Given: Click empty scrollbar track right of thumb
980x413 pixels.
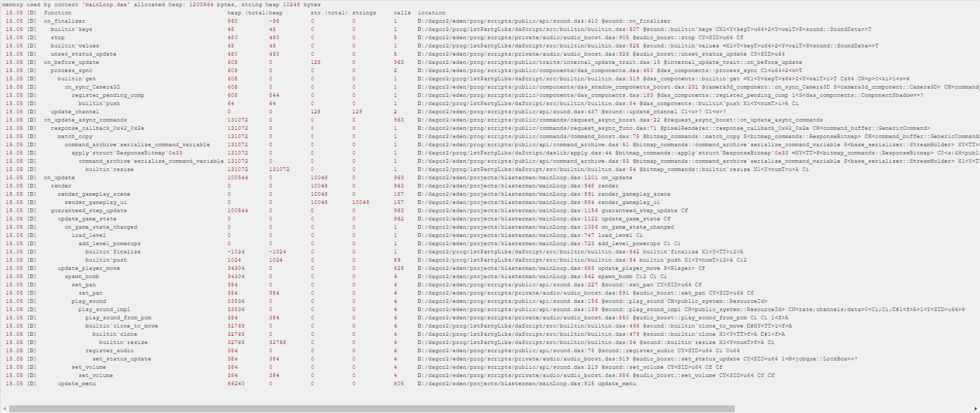Looking at the screenshot, I should click(850, 409).
